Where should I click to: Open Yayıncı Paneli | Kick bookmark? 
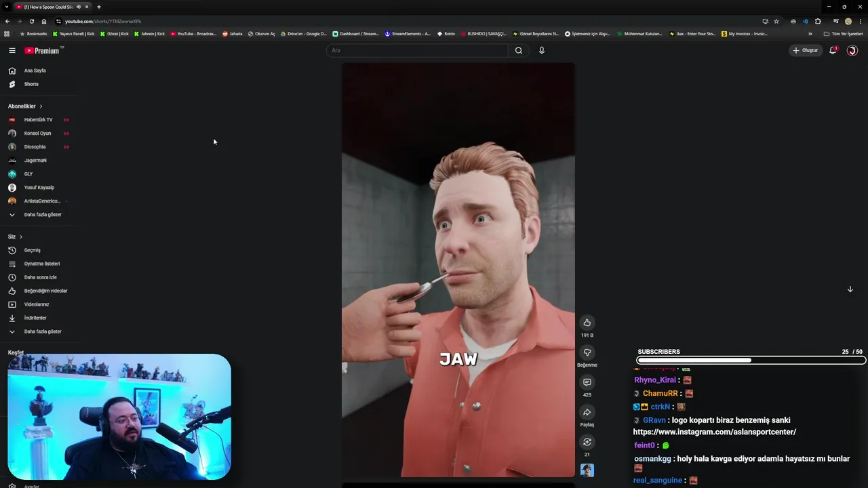[x=73, y=34]
